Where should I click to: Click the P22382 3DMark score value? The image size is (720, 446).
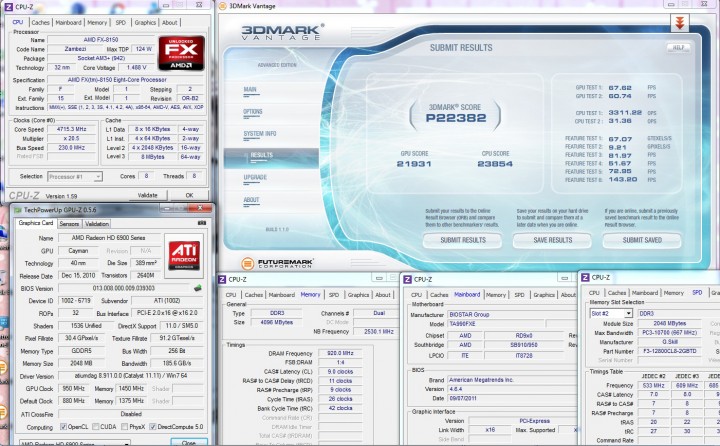click(456, 118)
